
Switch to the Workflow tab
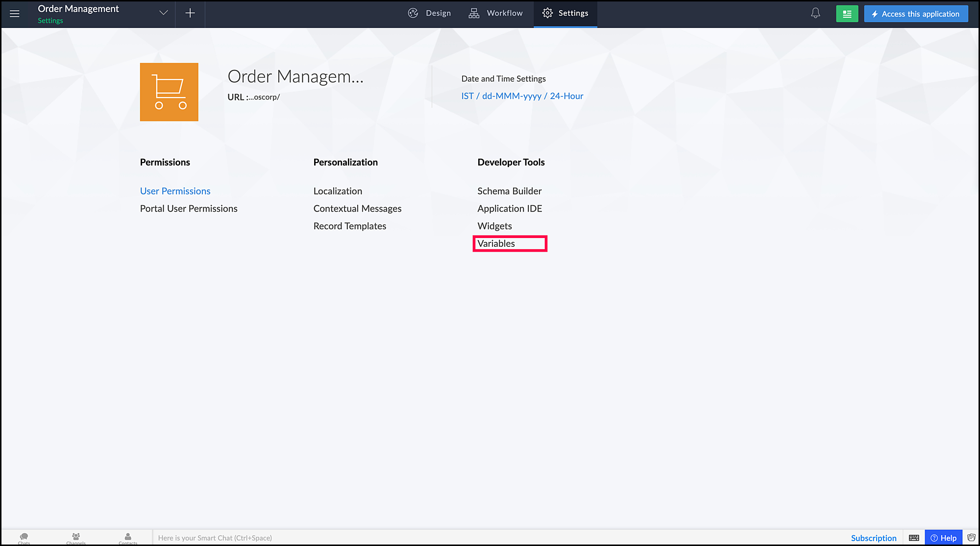(495, 13)
